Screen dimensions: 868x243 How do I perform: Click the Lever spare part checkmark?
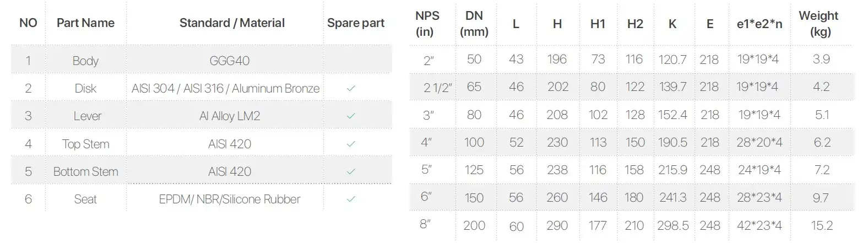(351, 116)
